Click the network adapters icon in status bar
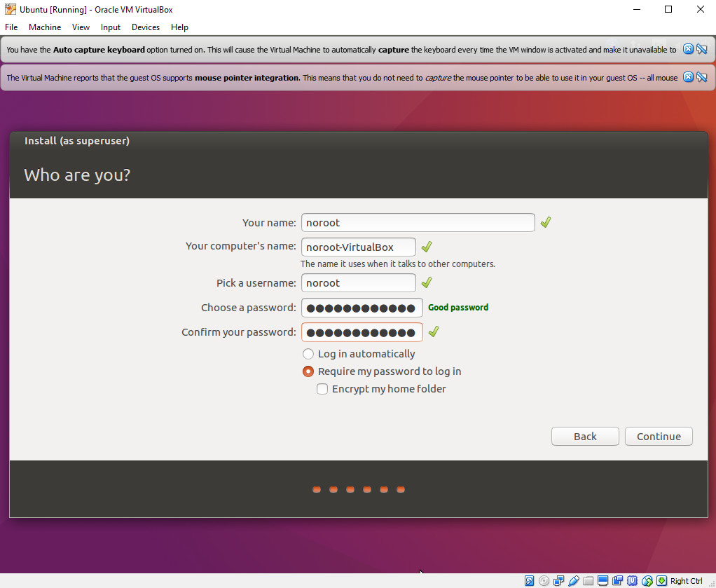 tap(558, 581)
